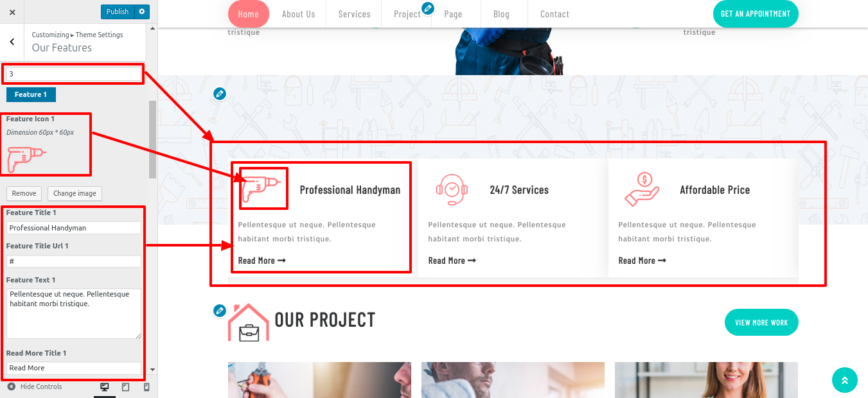Switch to tablet preview device icon

126,387
